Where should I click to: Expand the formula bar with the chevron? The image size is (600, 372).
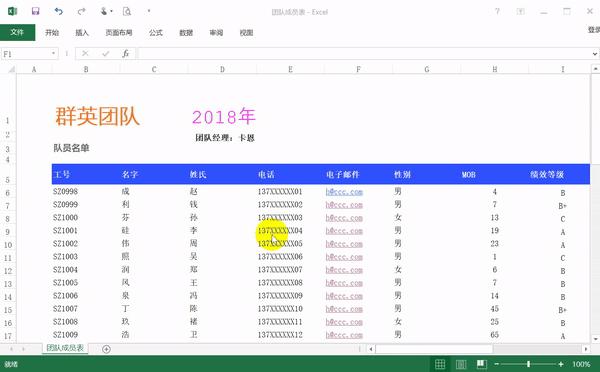595,54
